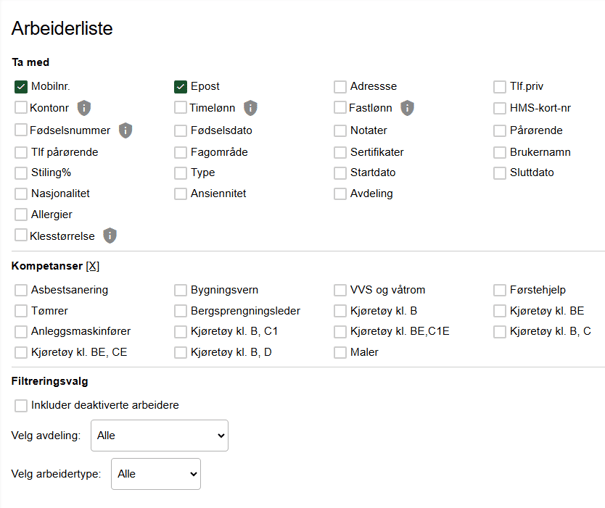605x508 pixels.
Task: Click the info icon beside Fødselsnummer
Action: [x=125, y=130]
